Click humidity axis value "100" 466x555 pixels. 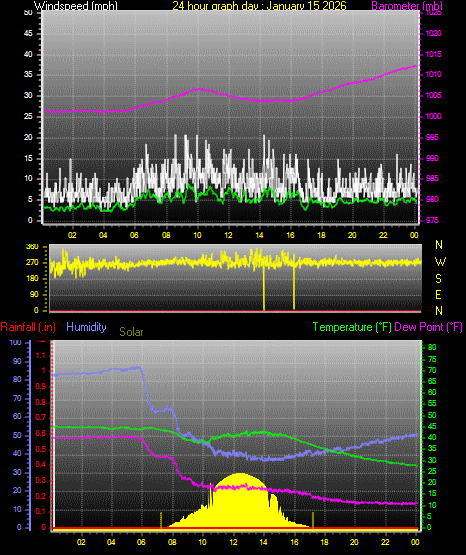(x=16, y=342)
